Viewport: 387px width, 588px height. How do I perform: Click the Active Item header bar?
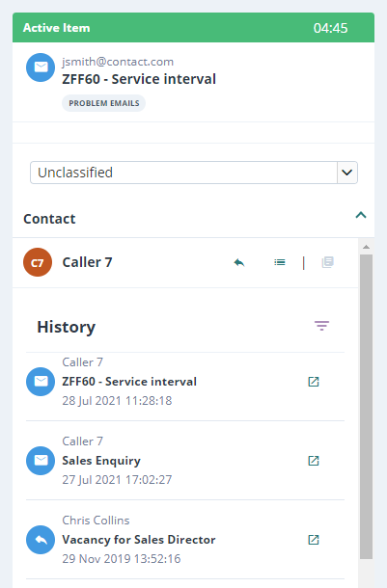pyautogui.click(x=193, y=27)
